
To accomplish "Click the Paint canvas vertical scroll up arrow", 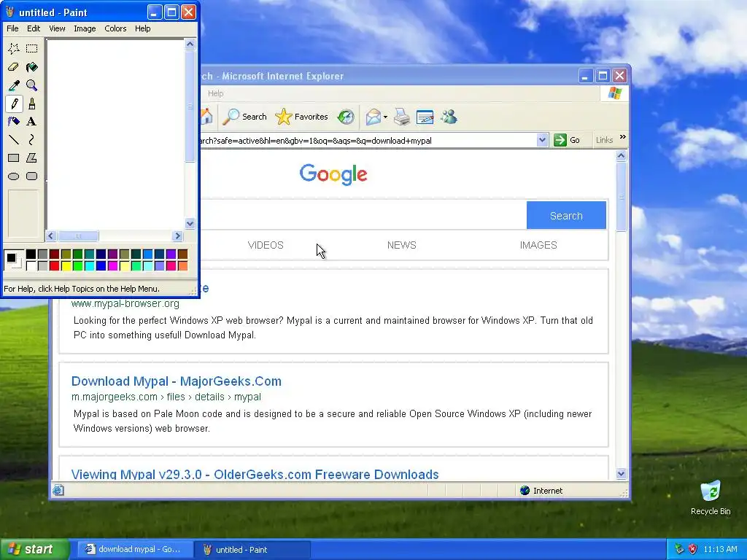I will tap(190, 44).
